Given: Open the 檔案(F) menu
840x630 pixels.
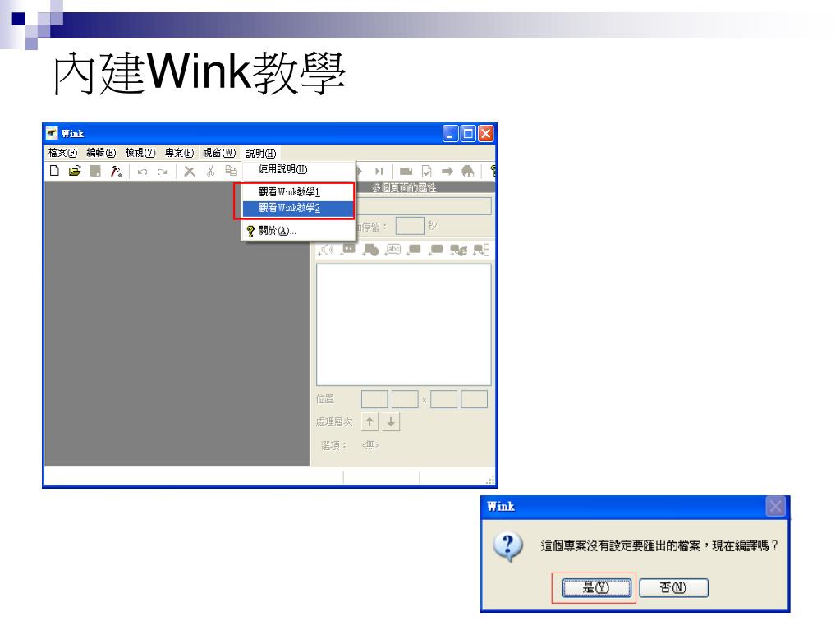Looking at the screenshot, I should (x=62, y=153).
